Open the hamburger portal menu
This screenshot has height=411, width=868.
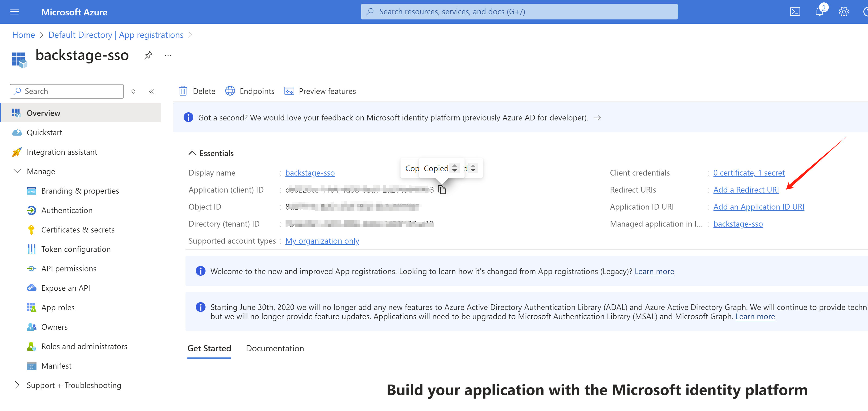pos(15,12)
